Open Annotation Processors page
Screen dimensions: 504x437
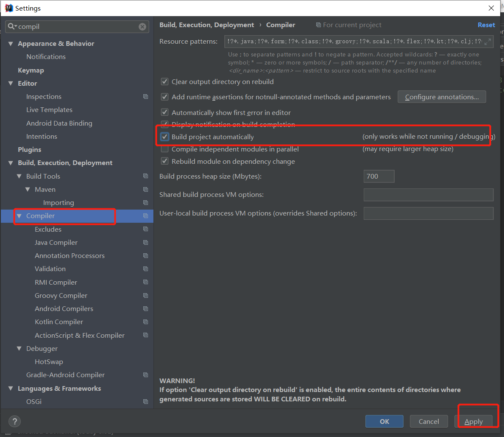pyautogui.click(x=70, y=255)
